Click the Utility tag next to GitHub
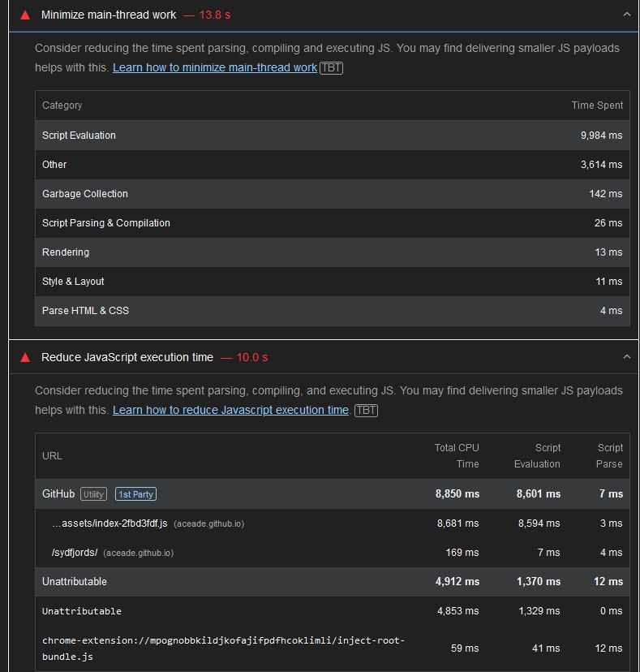Image resolution: width=640 pixels, height=672 pixels. 93,494
